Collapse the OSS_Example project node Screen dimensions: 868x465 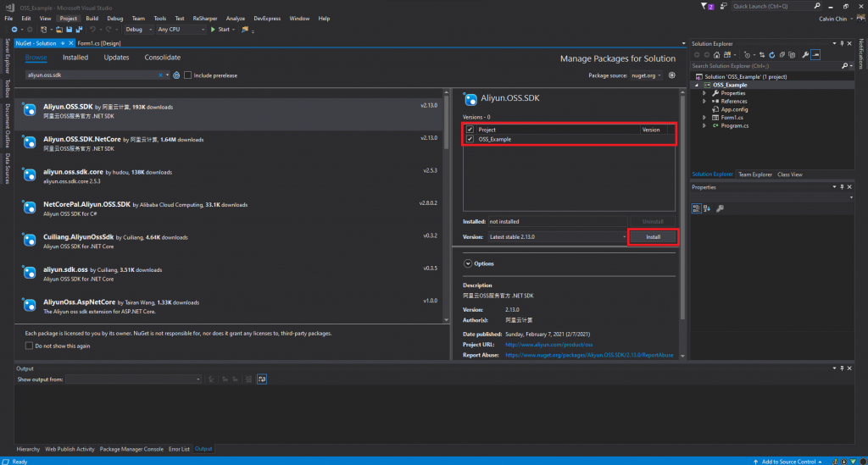697,86
